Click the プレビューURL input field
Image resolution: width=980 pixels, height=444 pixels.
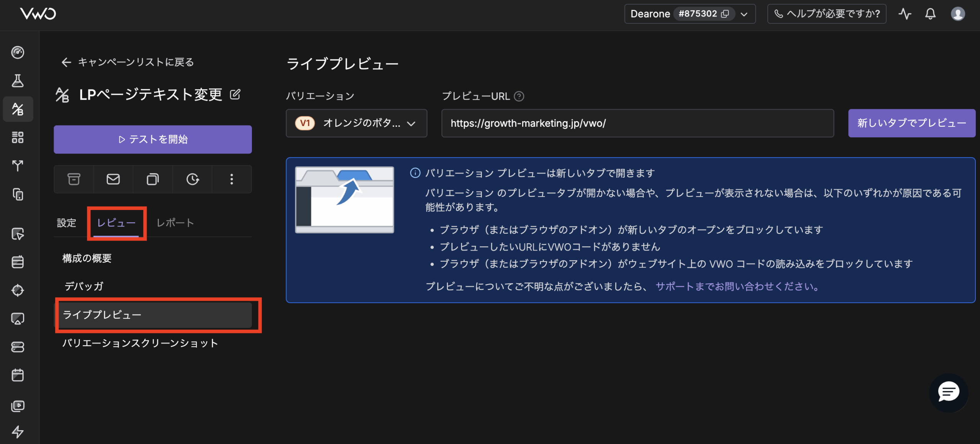tap(637, 123)
